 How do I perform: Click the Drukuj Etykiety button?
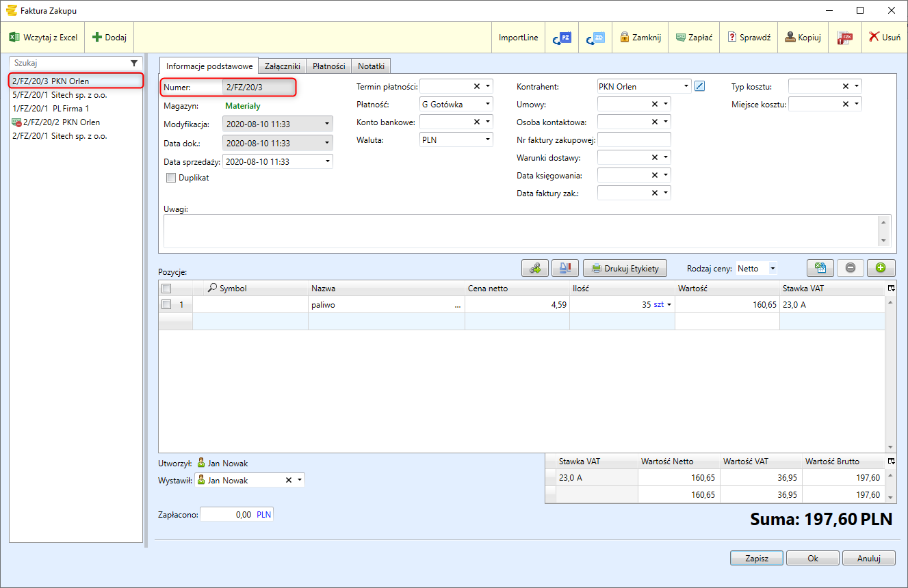tap(625, 269)
